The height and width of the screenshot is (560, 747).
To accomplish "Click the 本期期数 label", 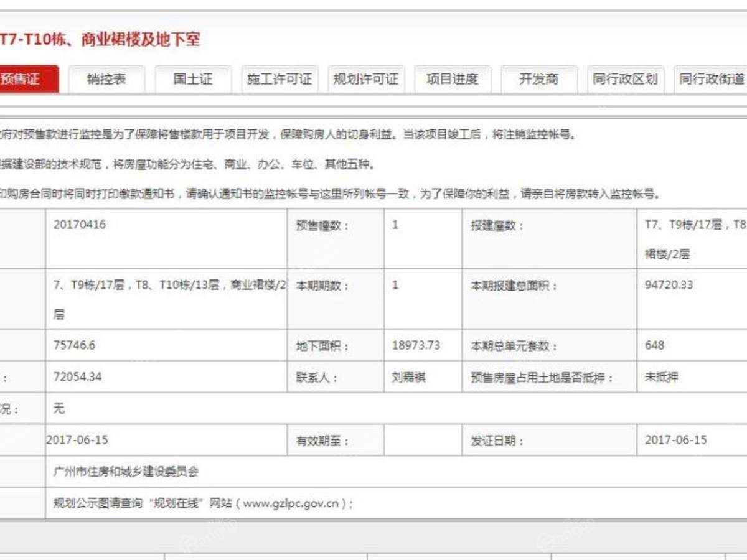I will click(322, 286).
